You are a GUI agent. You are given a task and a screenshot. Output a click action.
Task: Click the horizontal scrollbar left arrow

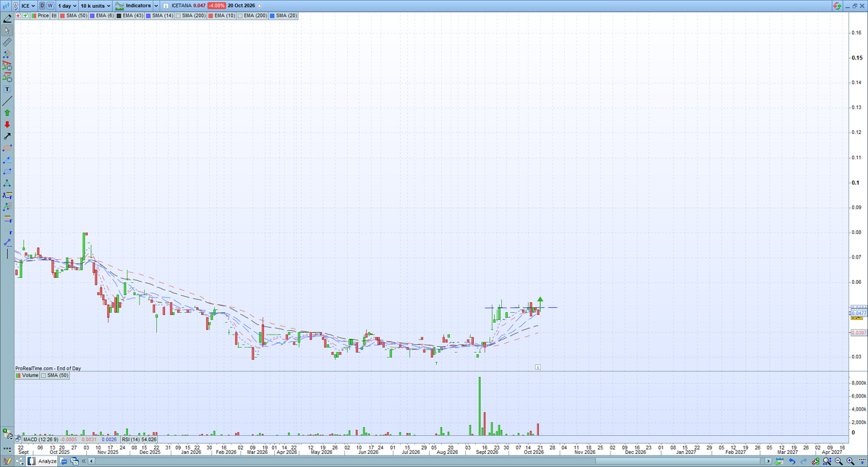pos(91,461)
